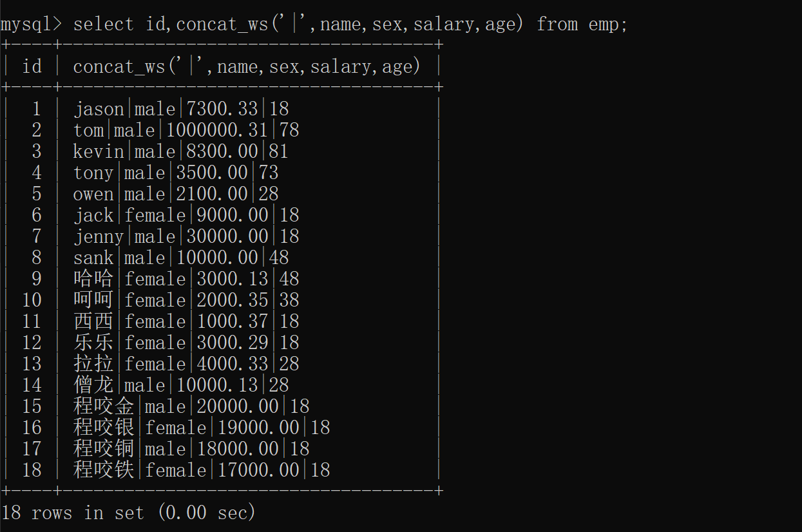
Task: Click id value 15 in 程咬金's row
Action: [32, 406]
